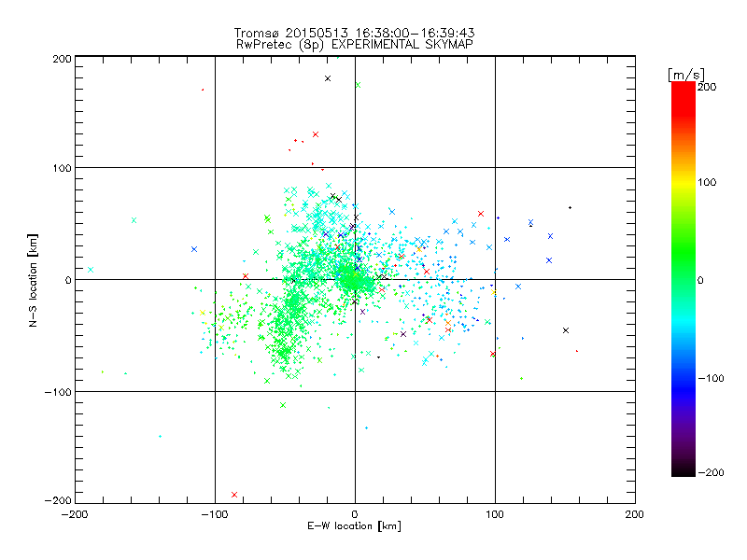Click the "-100" tick label on N-S axis
The height and width of the screenshot is (560, 747).
(x=58, y=392)
